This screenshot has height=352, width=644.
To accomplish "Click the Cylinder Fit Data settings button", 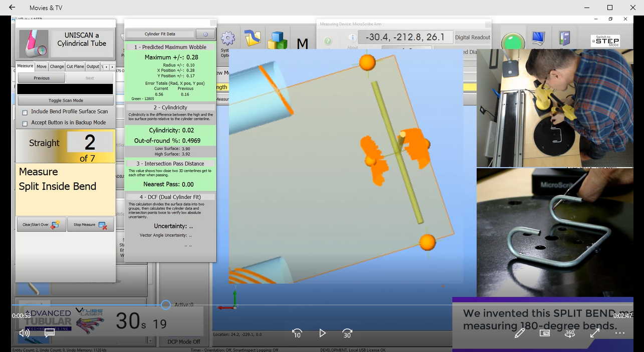I will click(x=205, y=34).
